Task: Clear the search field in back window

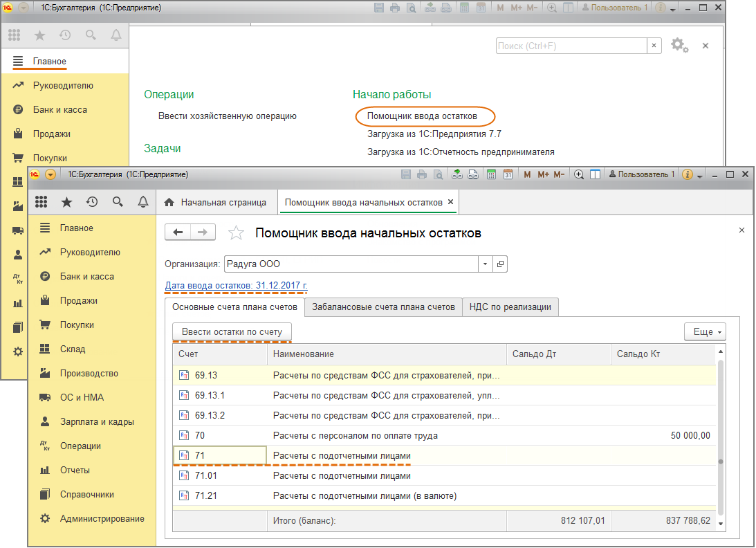Action: tap(654, 46)
